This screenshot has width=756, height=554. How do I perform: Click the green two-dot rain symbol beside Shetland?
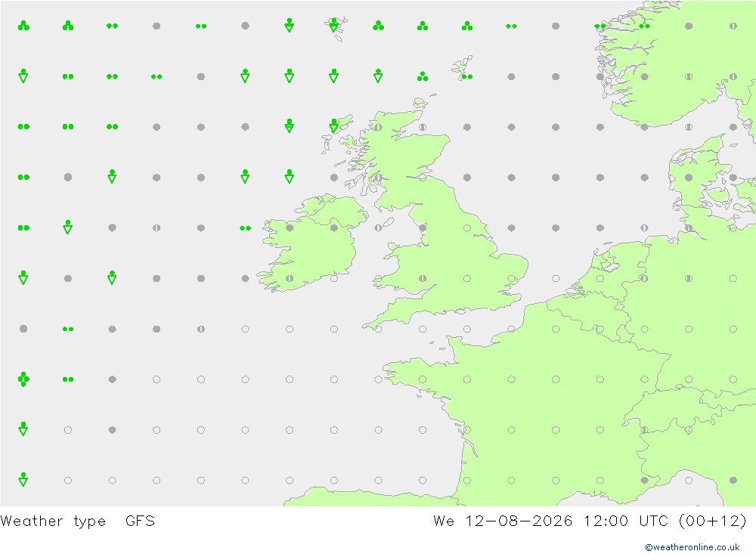tap(467, 76)
